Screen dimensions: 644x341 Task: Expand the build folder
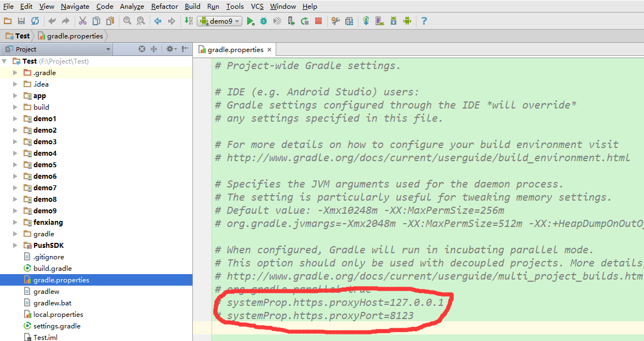(x=15, y=107)
